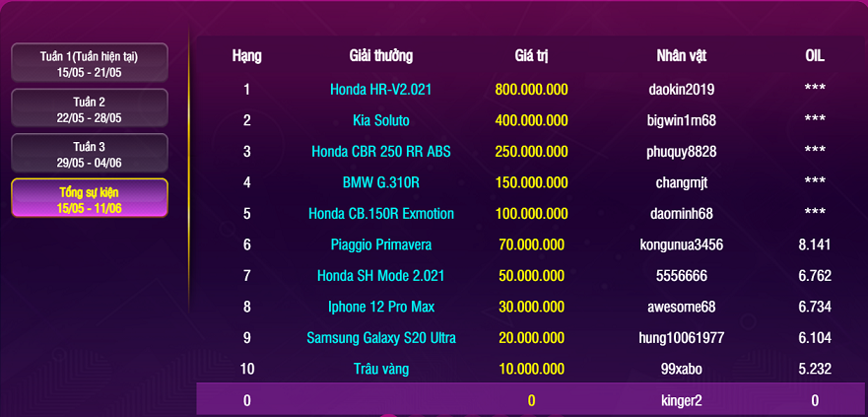Click the Nhân vật column header
Viewport: 868px width, 417px height.
682,56
